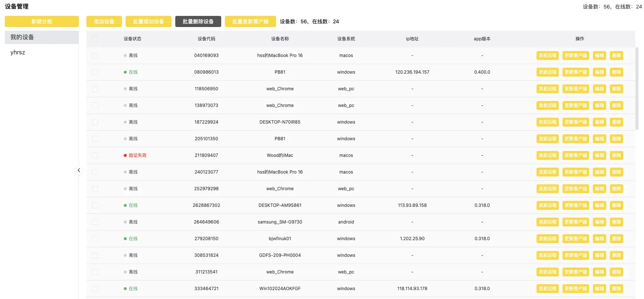Click 发起远程 for Win102024AOKFGF
Image resolution: width=644 pixels, height=299 pixels.
click(x=547, y=289)
